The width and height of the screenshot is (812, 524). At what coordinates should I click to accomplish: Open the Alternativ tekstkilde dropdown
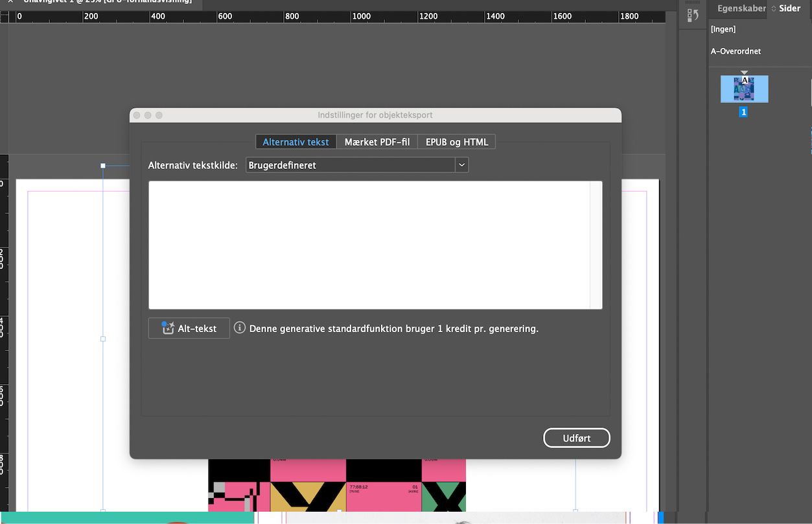tap(357, 165)
